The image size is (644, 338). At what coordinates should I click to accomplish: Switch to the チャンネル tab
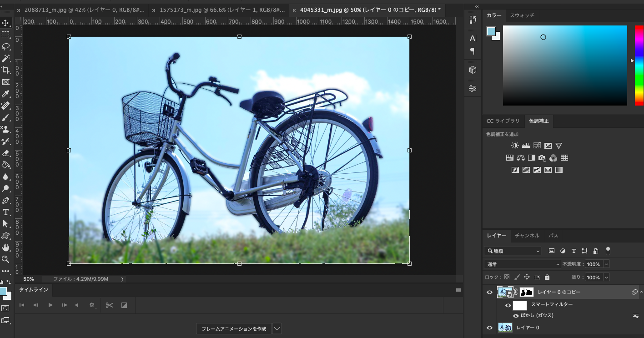click(527, 235)
